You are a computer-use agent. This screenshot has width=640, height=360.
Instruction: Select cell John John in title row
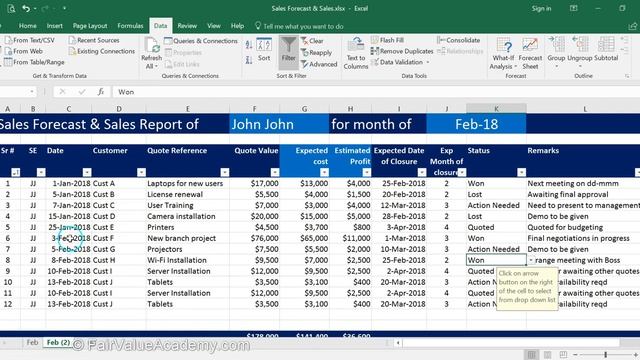pyautogui.click(x=279, y=124)
